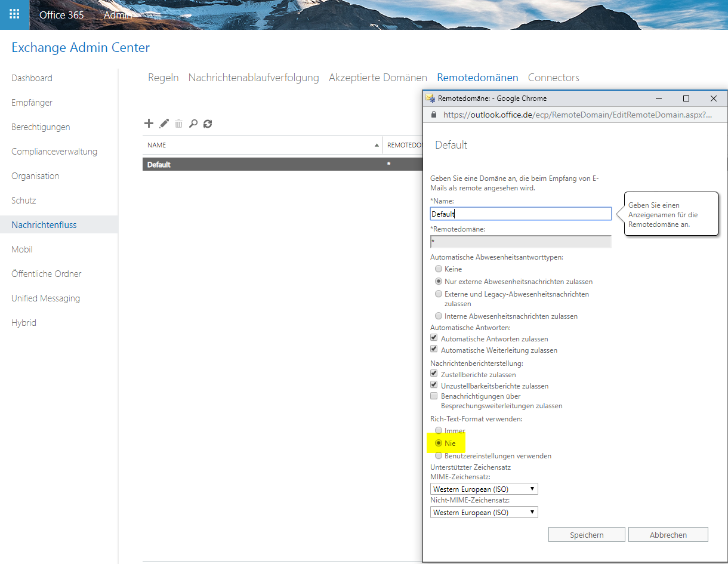
Task: Open Complianceverwaltung in sidebar
Action: (54, 152)
